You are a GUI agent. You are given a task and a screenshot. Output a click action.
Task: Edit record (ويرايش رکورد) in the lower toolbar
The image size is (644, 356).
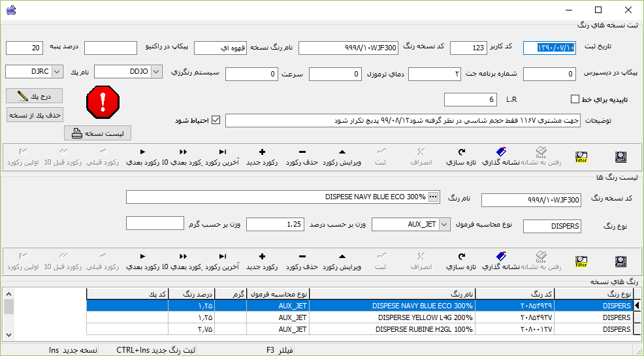(343, 261)
